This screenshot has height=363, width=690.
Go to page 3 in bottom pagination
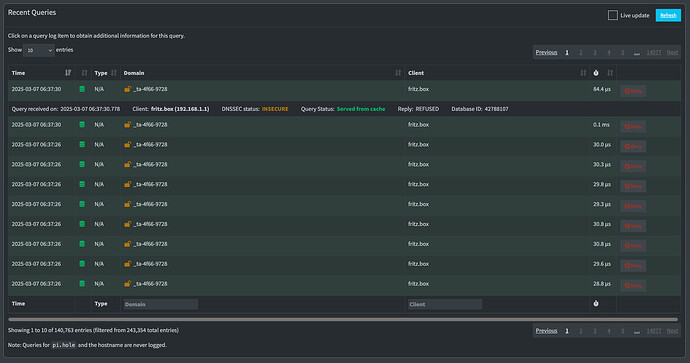595,331
